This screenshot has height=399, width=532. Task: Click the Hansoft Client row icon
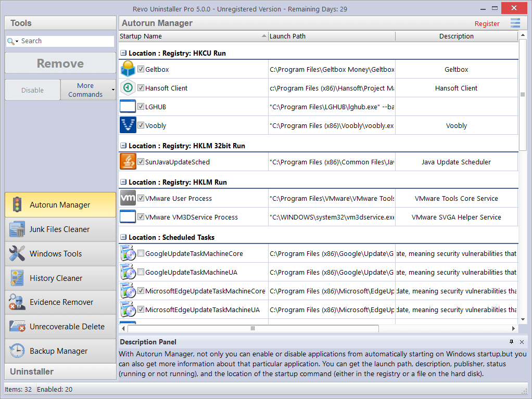(x=128, y=88)
